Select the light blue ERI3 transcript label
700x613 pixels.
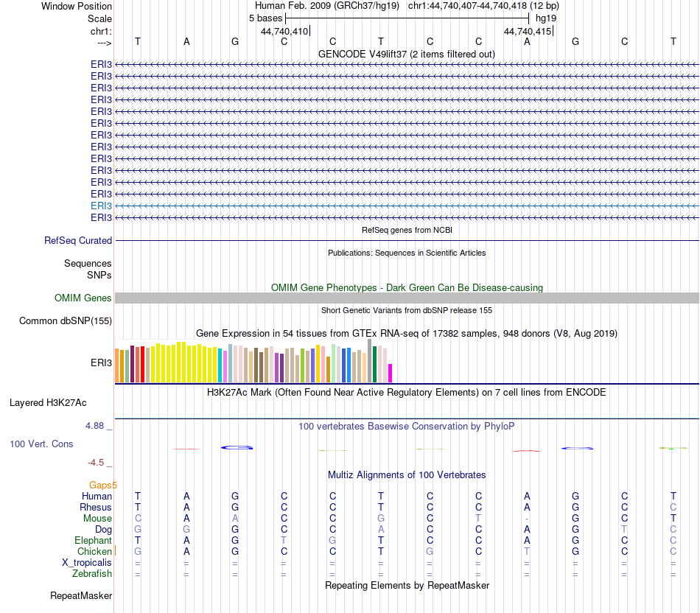(101, 206)
